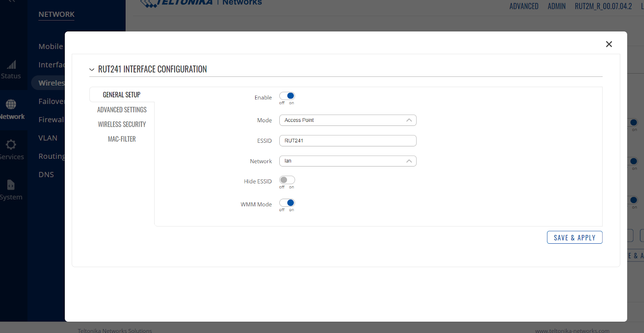Go to Mobile in Network menu
644x333 pixels.
pos(51,46)
